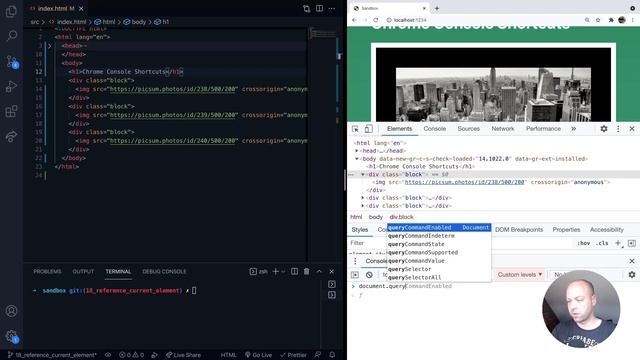Viewport: 640px width, 360px height.
Task: Open the Manage gear in activity bar
Action: click(11, 336)
